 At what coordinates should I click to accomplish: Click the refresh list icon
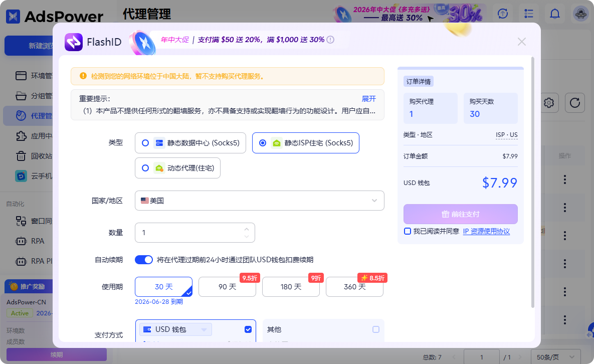tap(574, 103)
